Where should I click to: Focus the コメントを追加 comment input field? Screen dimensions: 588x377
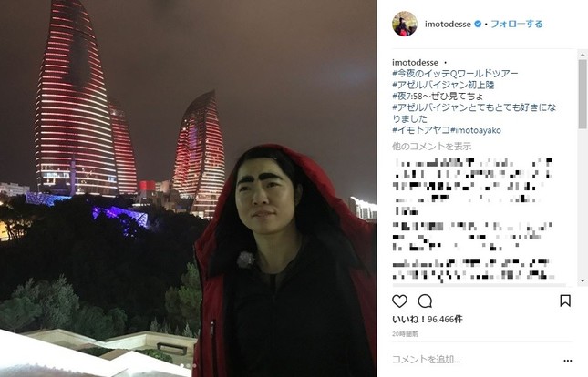click(474, 360)
